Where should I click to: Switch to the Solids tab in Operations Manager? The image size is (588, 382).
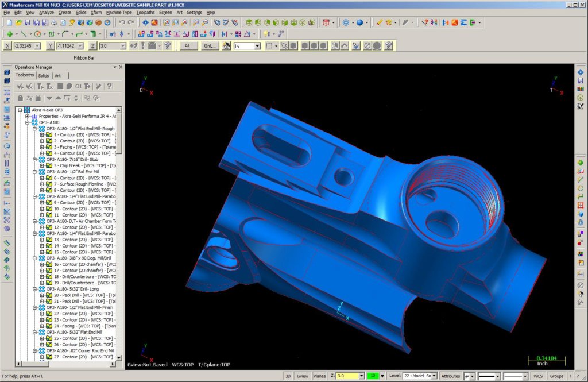(44, 75)
